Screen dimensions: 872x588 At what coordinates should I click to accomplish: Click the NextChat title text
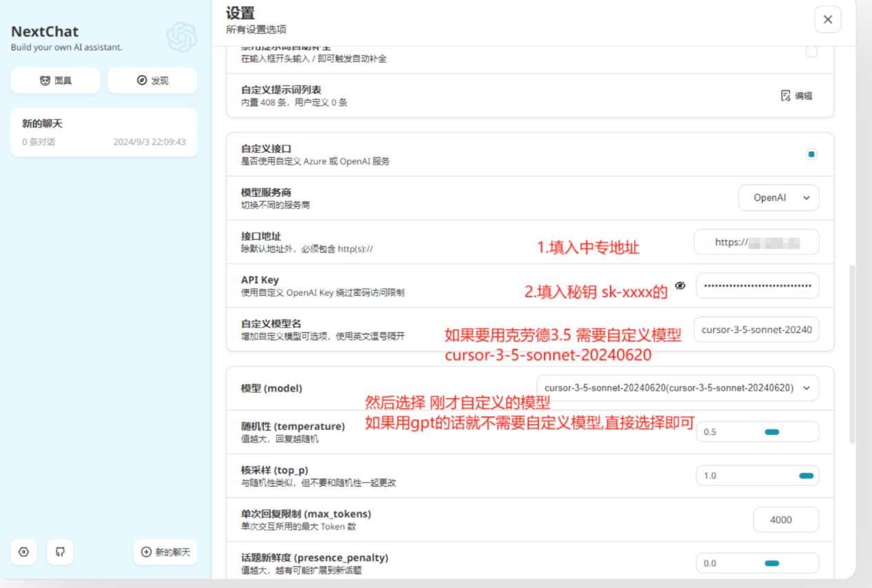pyautogui.click(x=45, y=31)
